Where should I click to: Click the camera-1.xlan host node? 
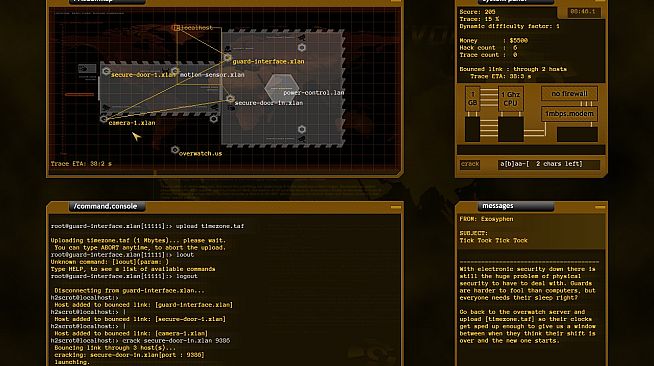pos(103,119)
